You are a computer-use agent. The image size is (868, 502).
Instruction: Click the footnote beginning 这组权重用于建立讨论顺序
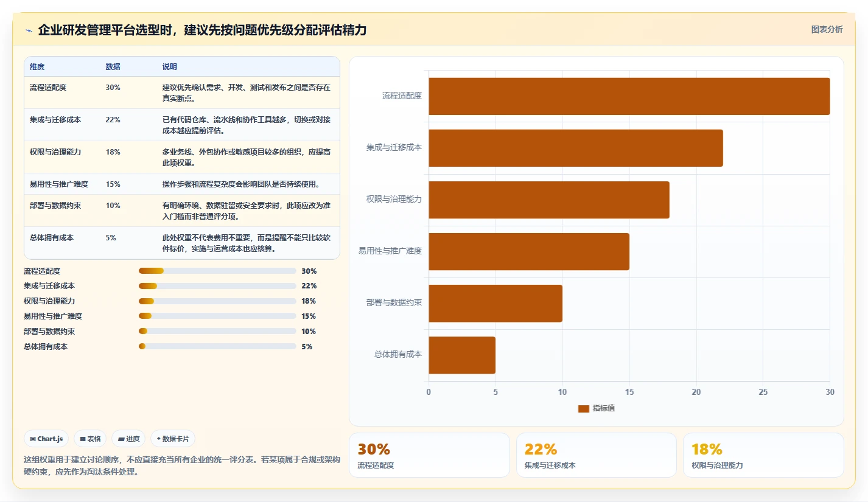tap(181, 465)
